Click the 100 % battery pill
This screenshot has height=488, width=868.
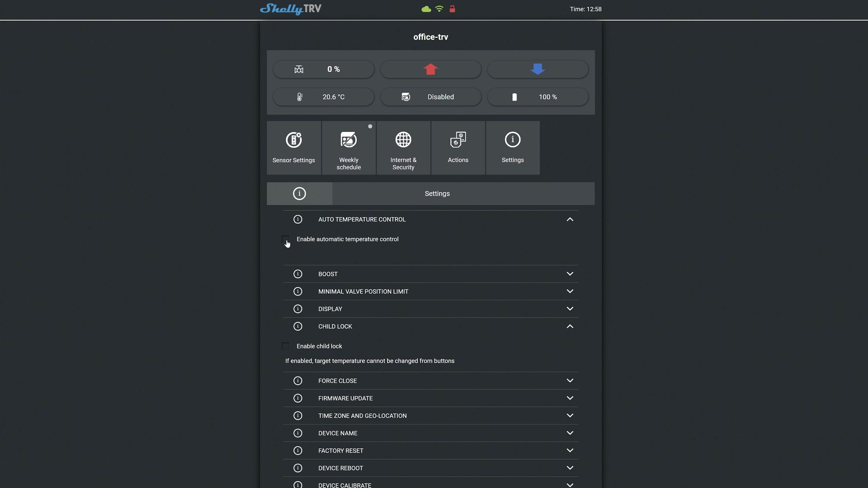tap(538, 97)
